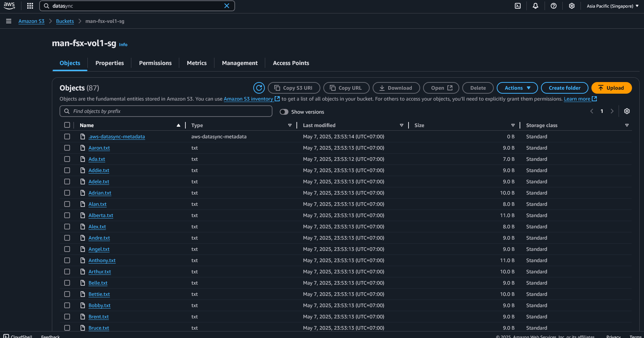Image resolution: width=644 pixels, height=338 pixels.
Task: Open the AWS console home logo
Action: point(9,6)
